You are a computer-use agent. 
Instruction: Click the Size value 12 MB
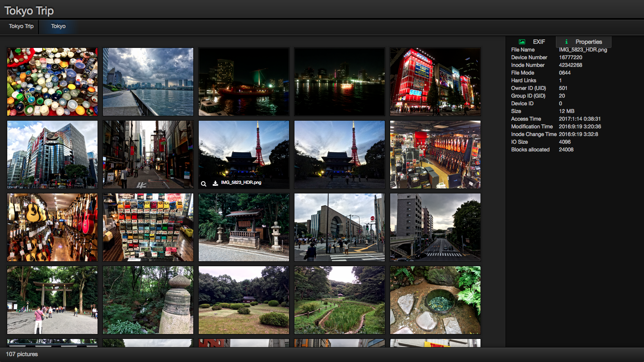567,111
